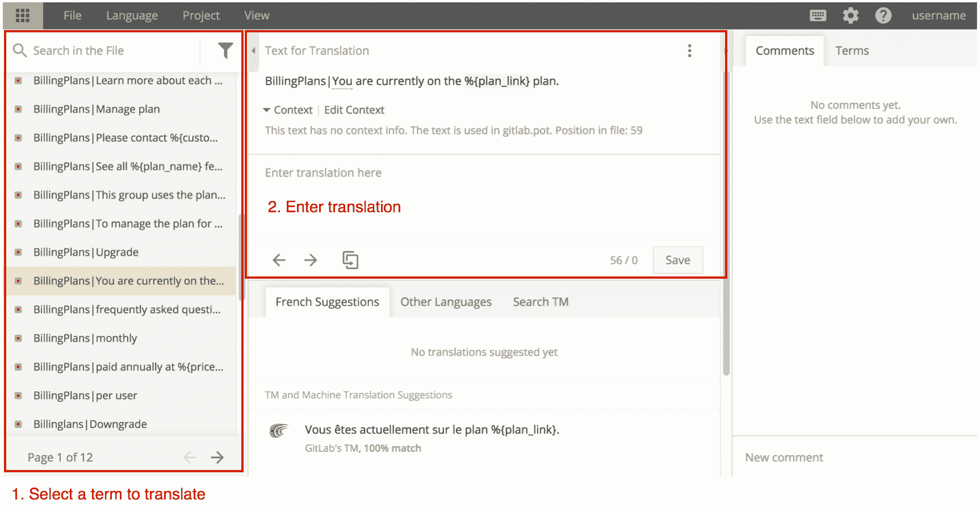Click the Edit Context link
The image size is (980, 512).
coord(354,110)
